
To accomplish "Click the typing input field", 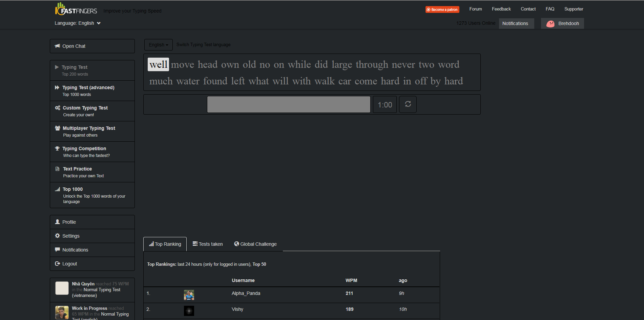I will (x=289, y=104).
